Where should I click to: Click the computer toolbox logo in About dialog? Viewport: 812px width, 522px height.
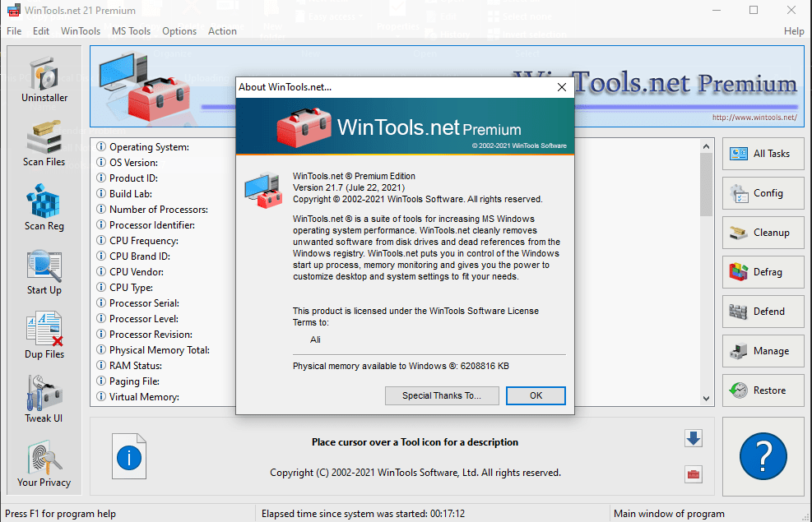[x=263, y=191]
